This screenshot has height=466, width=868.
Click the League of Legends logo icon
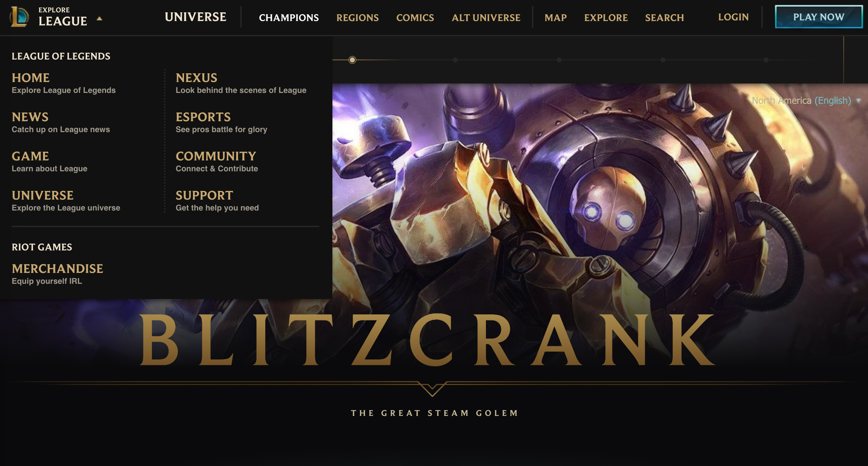click(19, 17)
